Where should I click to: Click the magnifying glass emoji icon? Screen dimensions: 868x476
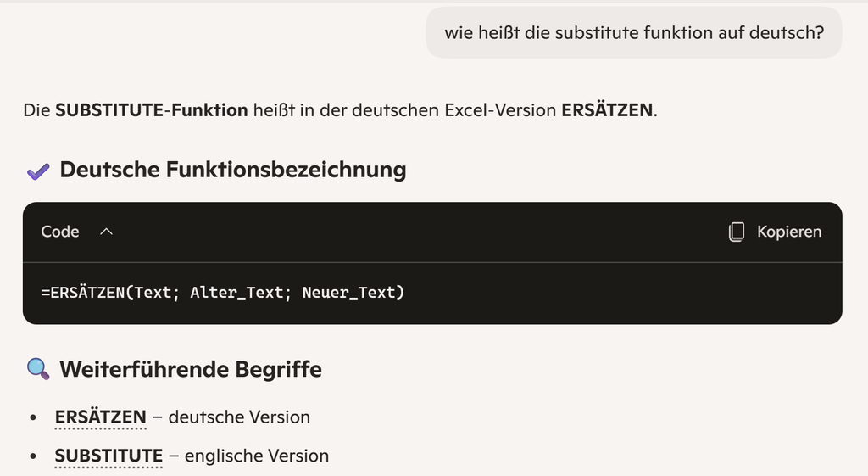point(38,369)
